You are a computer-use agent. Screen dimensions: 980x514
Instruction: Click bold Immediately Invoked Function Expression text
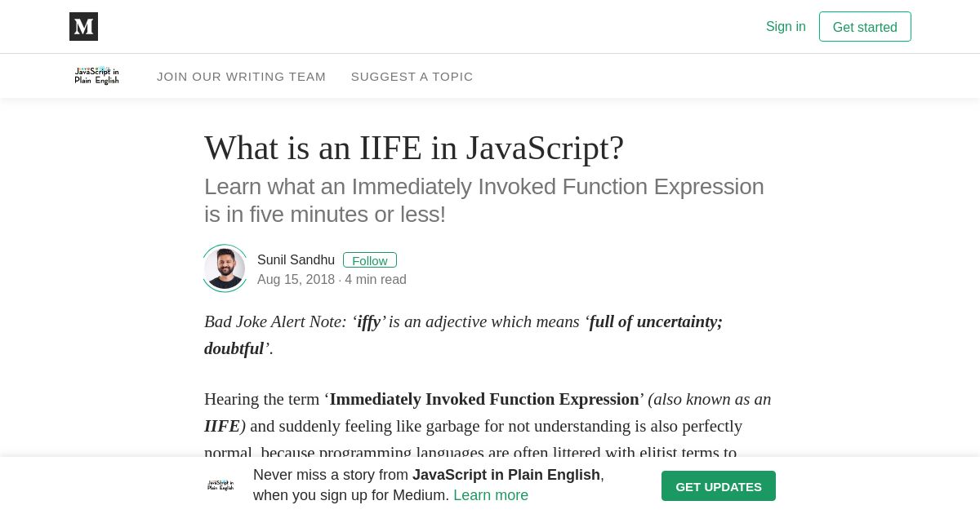click(484, 399)
